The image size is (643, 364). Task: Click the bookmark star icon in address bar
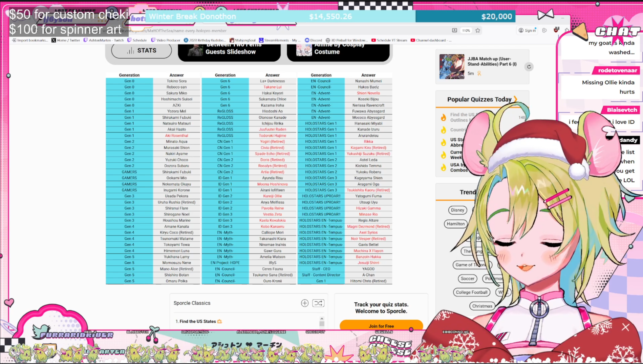[478, 30]
